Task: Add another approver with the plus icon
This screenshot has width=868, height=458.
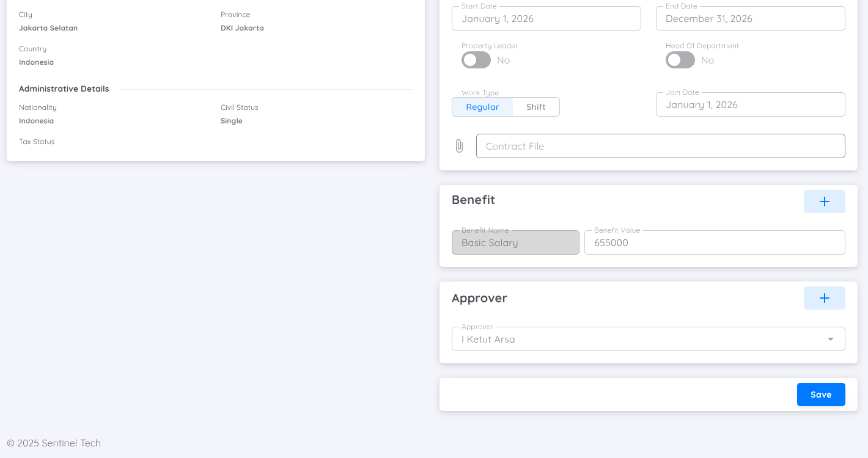Action: (824, 298)
